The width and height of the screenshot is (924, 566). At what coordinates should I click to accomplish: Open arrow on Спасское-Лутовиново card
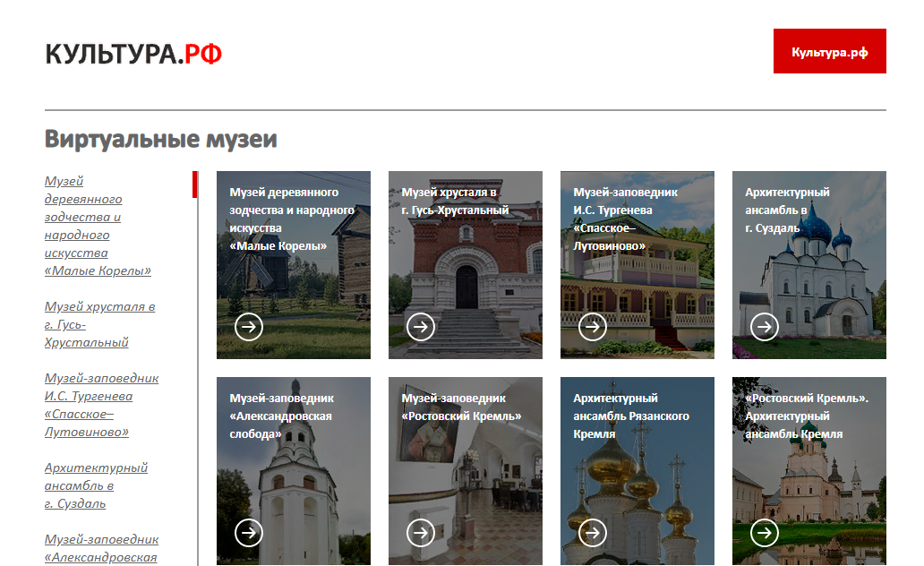[593, 327]
